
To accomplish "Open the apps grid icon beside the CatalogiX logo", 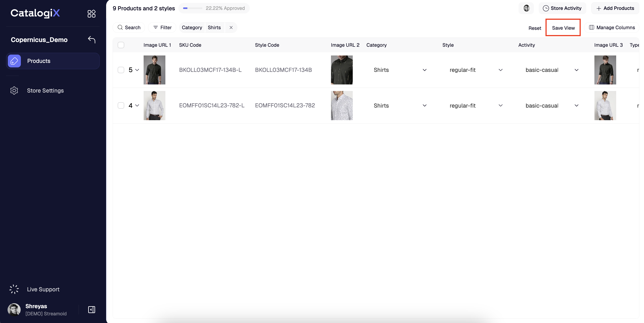I will 92,13.
